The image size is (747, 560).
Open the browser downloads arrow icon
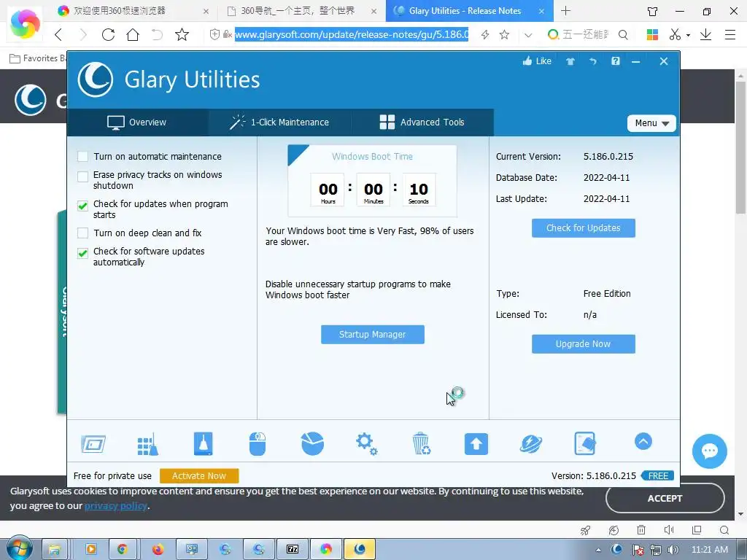705,34
